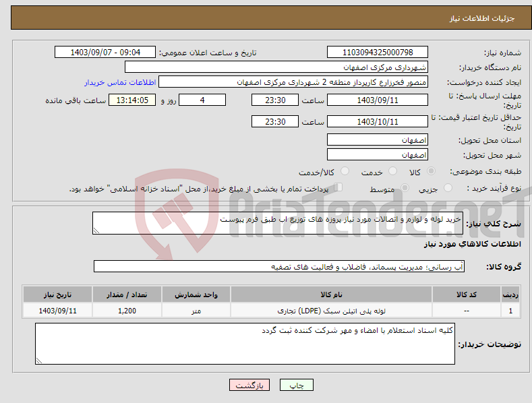This screenshot has width=532, height=403.
Task: Click the item code cell showing --
Action: (x=467, y=311)
